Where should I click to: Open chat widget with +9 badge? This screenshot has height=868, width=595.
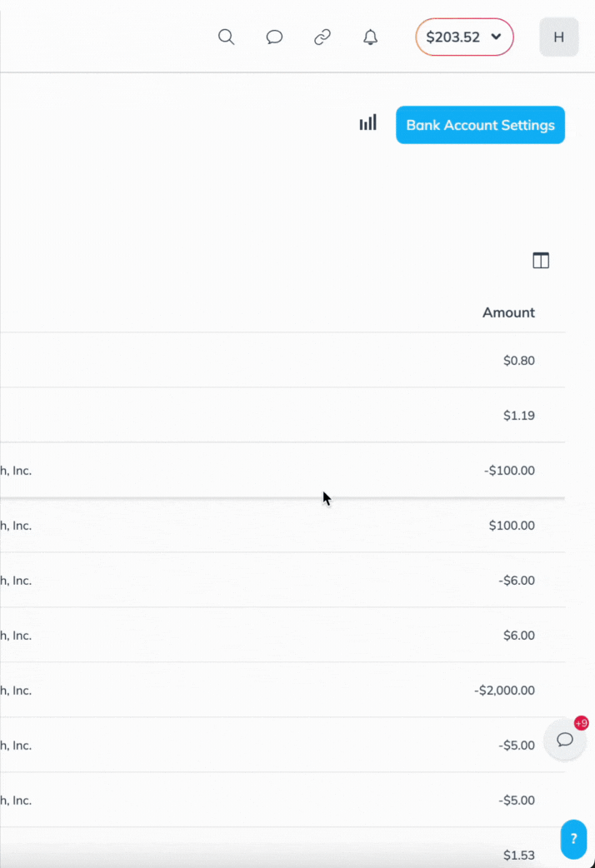tap(565, 740)
